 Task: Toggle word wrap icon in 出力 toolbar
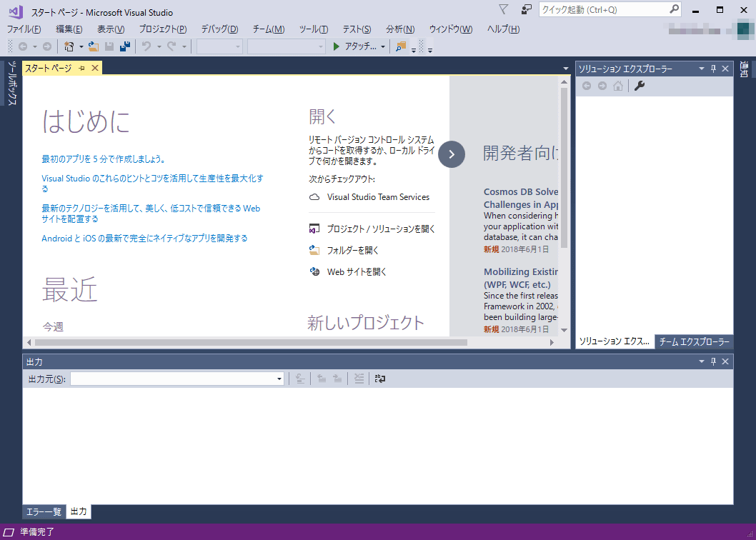pyautogui.click(x=380, y=379)
